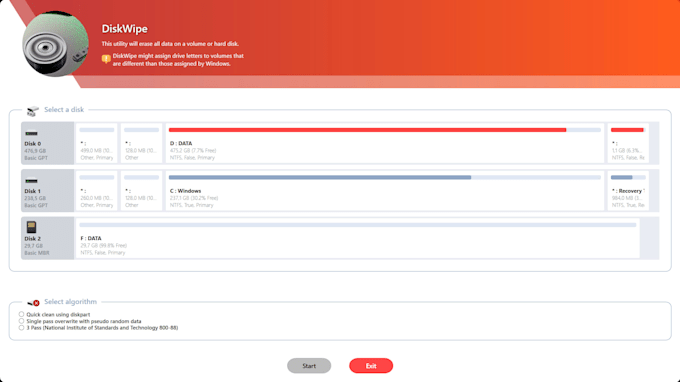Screen dimensions: 680x382
Task: Select Disk 0's 1.1 GB NTFS partition
Action: (x=628, y=143)
